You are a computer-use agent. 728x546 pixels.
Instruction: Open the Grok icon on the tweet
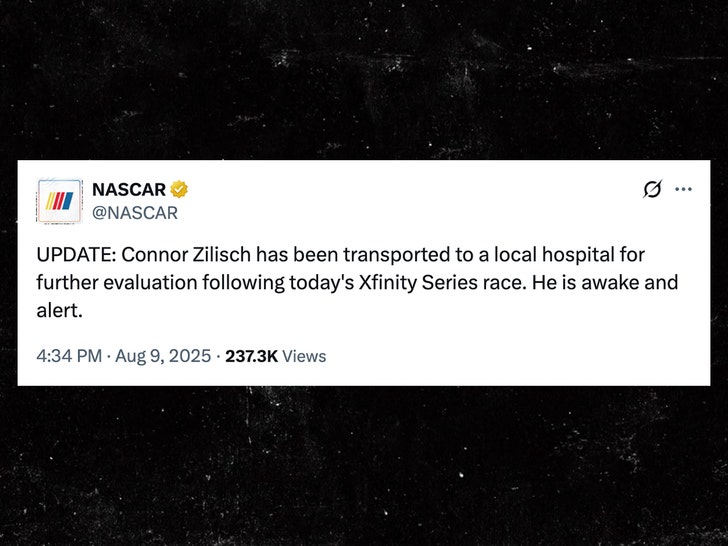click(652, 189)
